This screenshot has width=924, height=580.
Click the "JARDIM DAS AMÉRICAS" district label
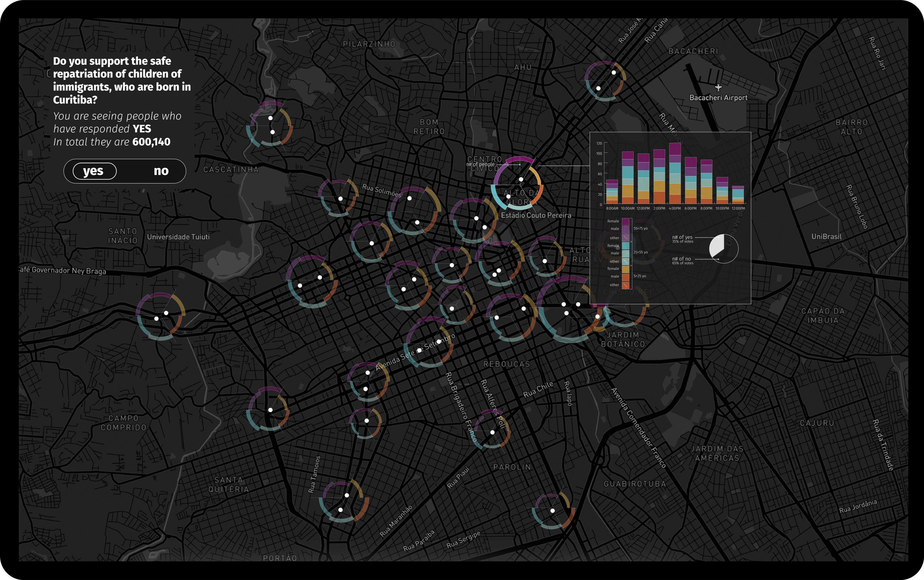717,453
